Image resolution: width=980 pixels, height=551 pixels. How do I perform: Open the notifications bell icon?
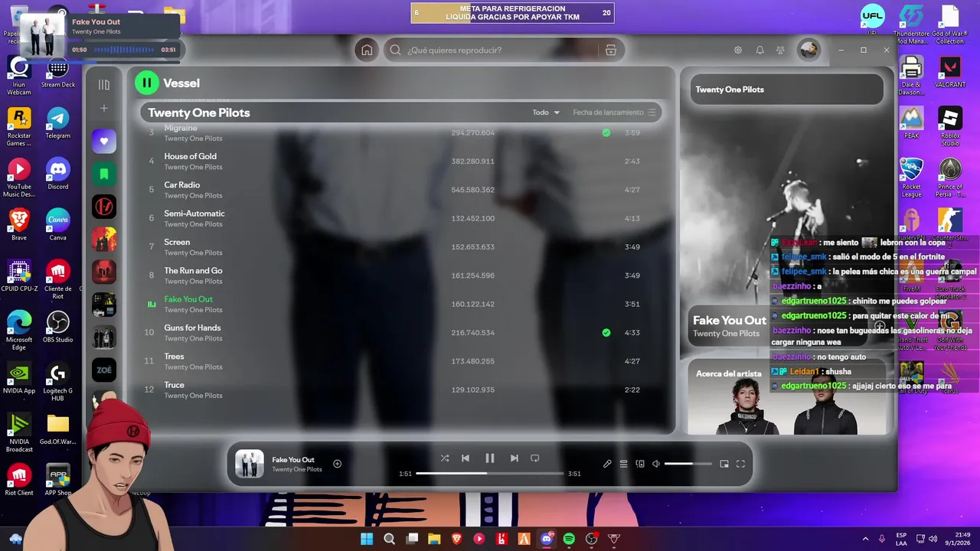pyautogui.click(x=759, y=50)
